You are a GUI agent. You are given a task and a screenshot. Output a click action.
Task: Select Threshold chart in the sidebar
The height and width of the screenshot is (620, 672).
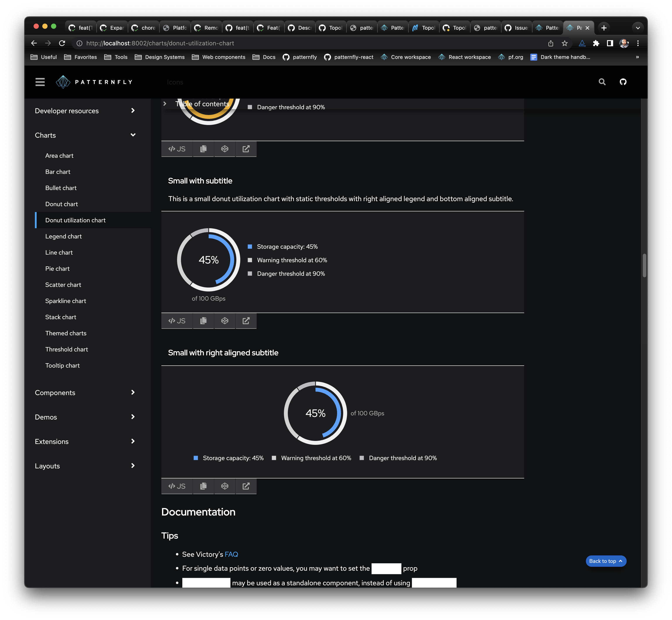pos(67,349)
